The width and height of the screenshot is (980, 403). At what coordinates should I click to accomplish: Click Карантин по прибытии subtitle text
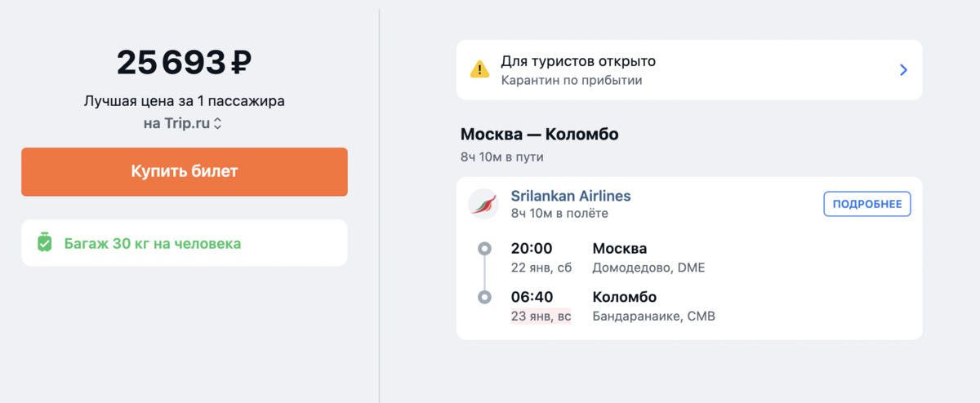pos(572,80)
